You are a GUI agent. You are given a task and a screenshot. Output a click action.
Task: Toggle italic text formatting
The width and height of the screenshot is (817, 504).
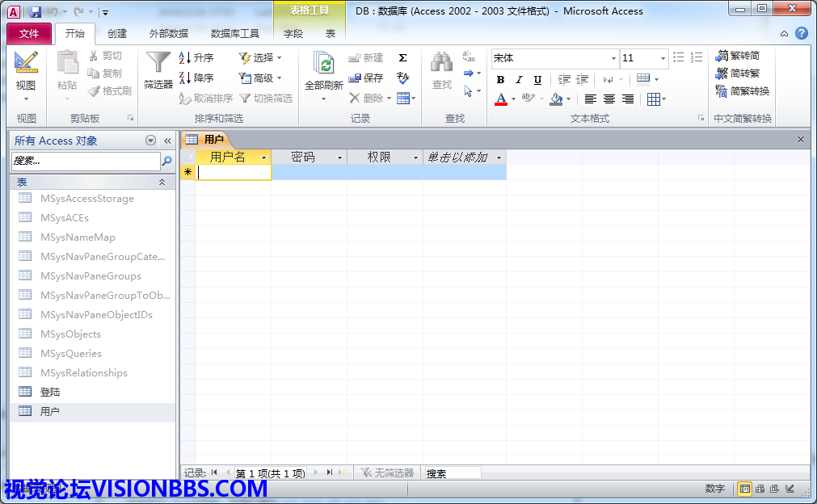pyautogui.click(x=519, y=79)
